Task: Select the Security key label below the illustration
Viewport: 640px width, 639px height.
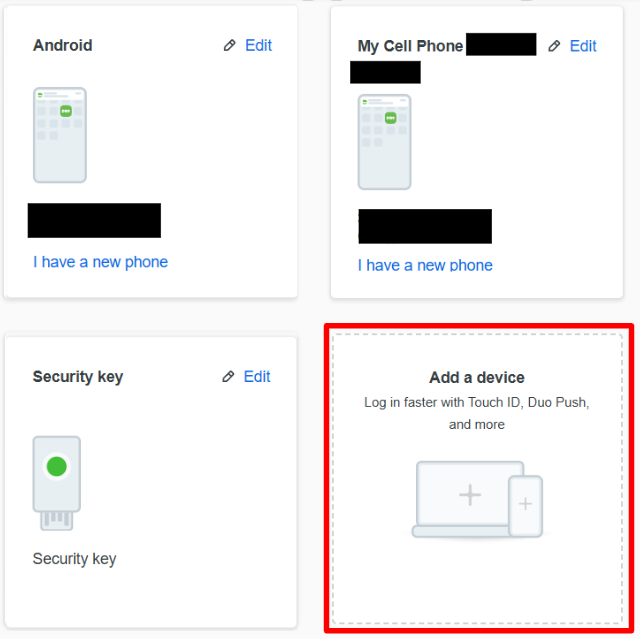Action: (x=74, y=559)
